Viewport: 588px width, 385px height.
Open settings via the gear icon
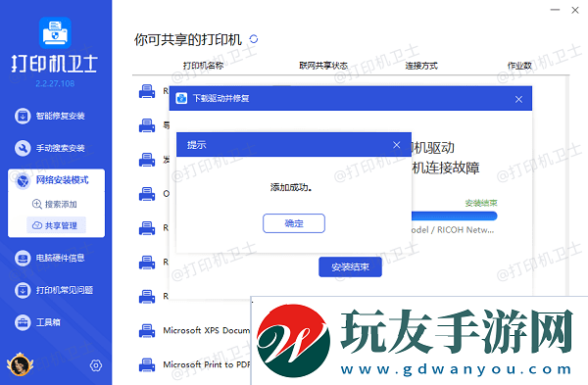(96, 365)
